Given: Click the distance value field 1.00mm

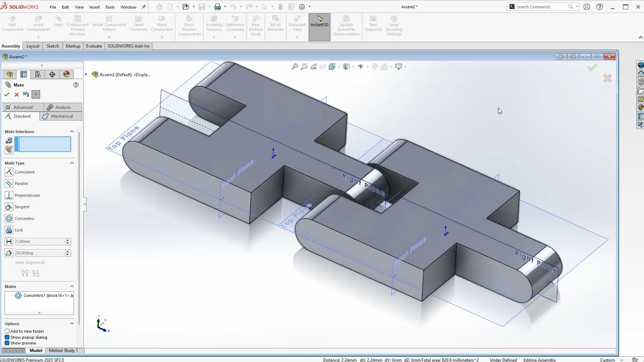Looking at the screenshot, I should [40, 241].
